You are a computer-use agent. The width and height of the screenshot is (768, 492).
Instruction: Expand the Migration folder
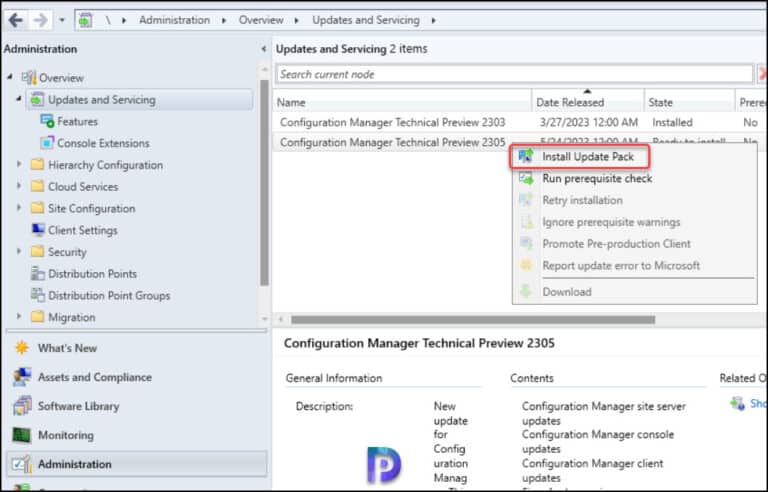[19, 316]
